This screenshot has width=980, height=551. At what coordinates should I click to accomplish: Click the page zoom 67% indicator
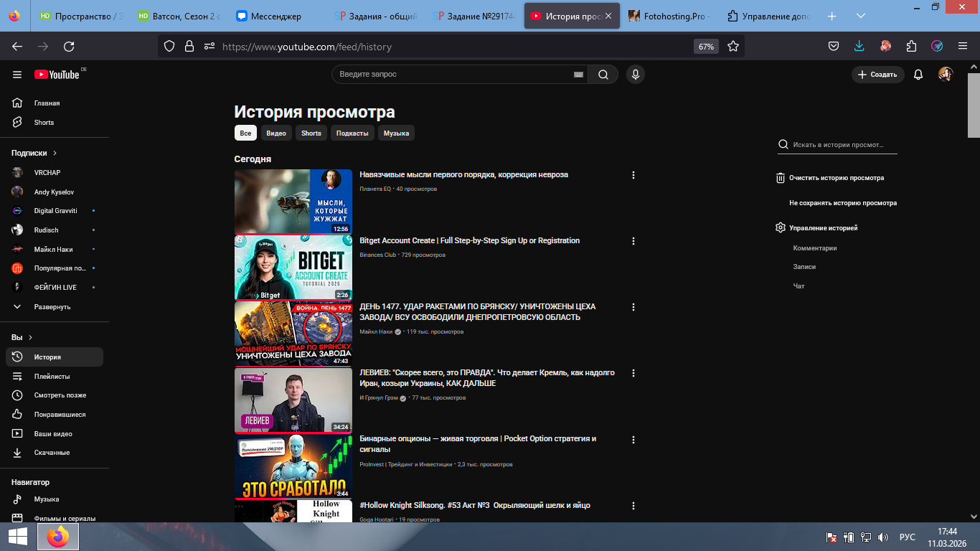(706, 47)
